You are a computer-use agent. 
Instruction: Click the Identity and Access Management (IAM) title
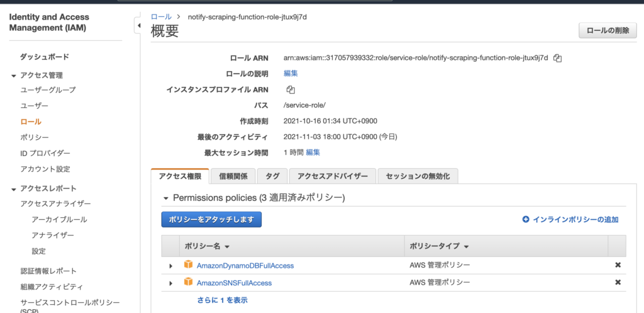click(x=49, y=23)
